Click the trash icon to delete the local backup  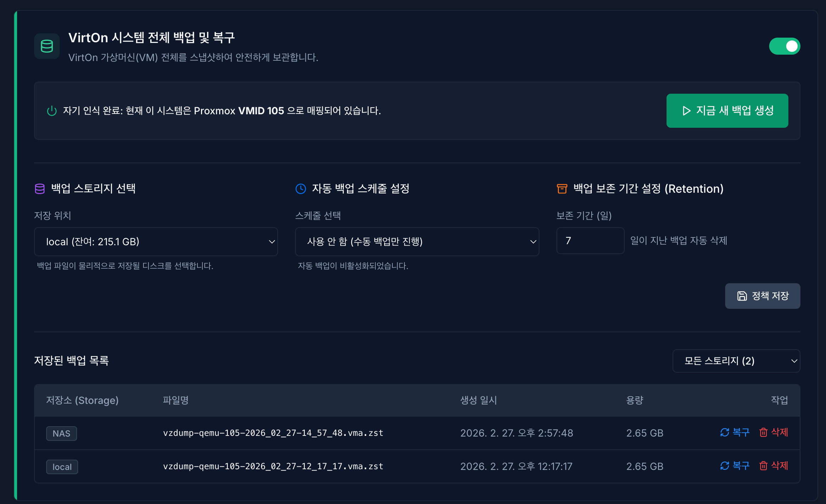pyautogui.click(x=763, y=466)
